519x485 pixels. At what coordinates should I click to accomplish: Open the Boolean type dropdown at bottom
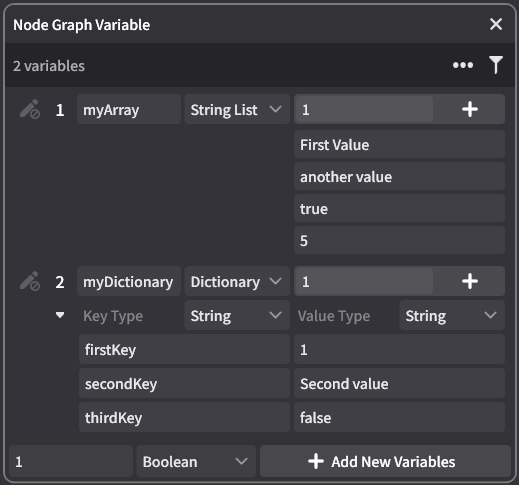pos(196,462)
